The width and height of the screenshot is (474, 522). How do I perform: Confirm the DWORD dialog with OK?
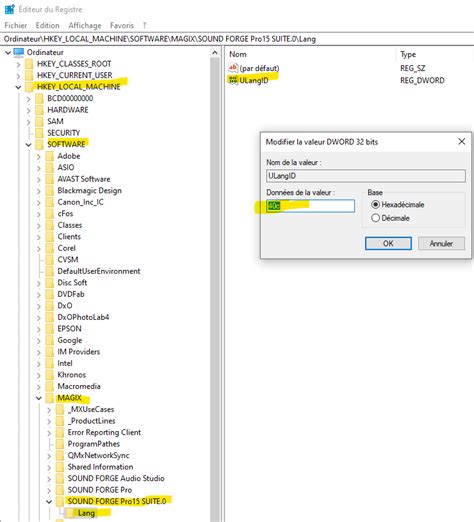tap(388, 243)
